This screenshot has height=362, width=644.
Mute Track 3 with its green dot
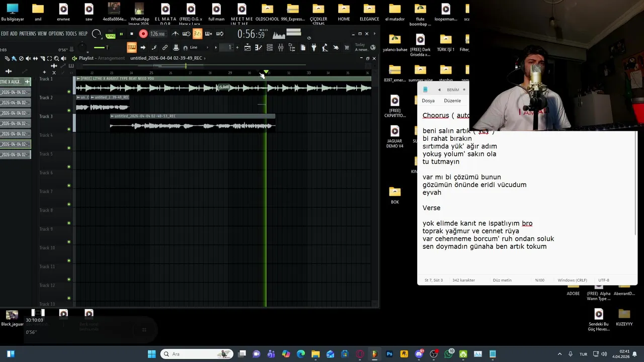click(69, 129)
